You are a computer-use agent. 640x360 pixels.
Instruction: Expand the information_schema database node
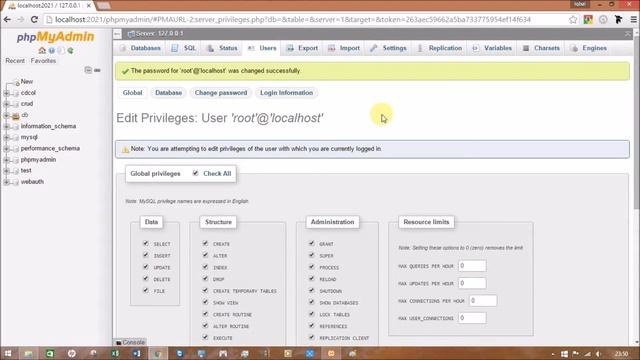(x=6, y=127)
